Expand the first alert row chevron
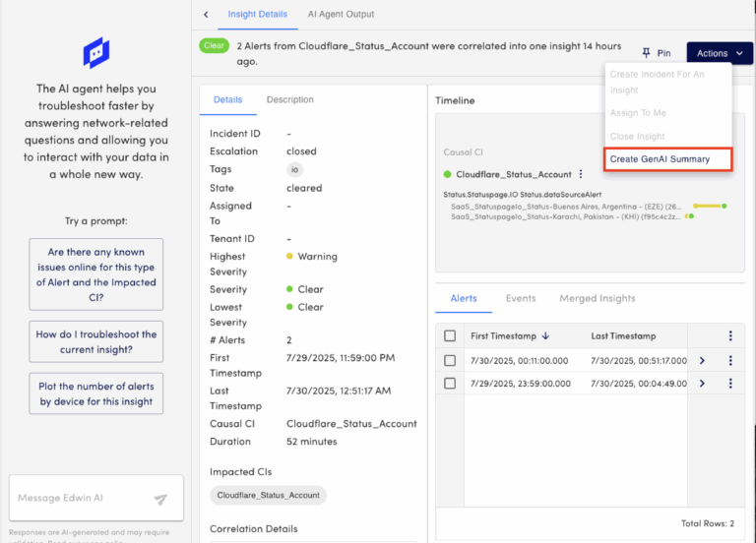Screen dimensions: 756x543 point(702,360)
